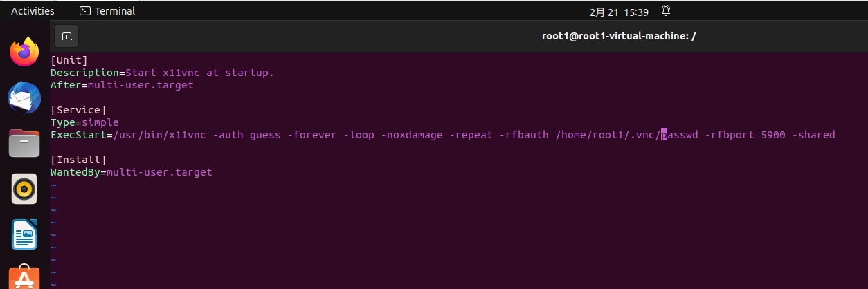Click the /usr/bin/x11vnc path in ExecStart
Screen dimensions: 868x289
[159, 135]
